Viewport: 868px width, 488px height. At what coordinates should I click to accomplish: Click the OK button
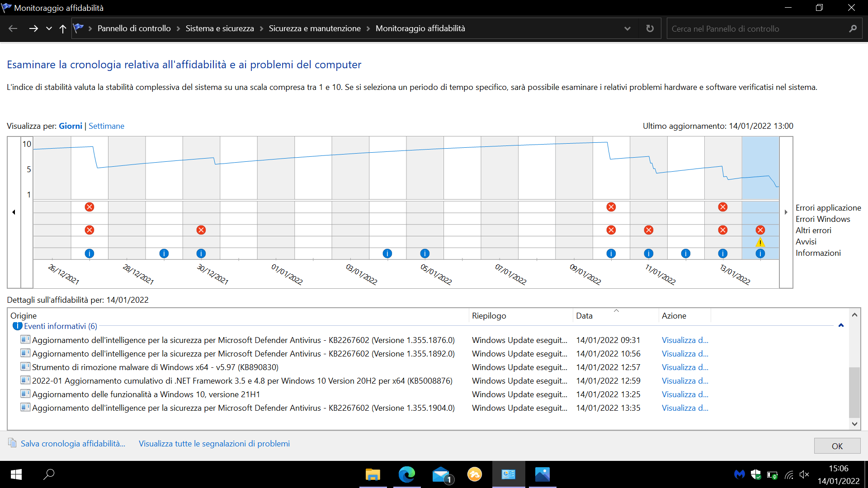pyautogui.click(x=837, y=446)
